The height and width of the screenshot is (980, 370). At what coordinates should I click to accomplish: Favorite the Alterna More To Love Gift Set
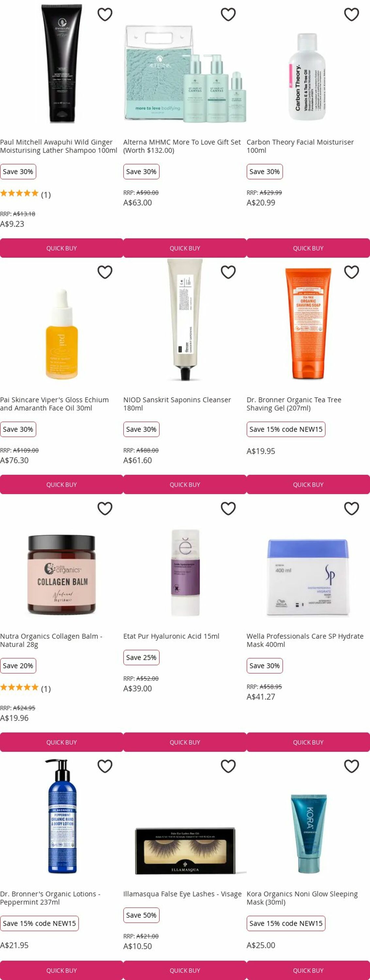[x=228, y=14]
